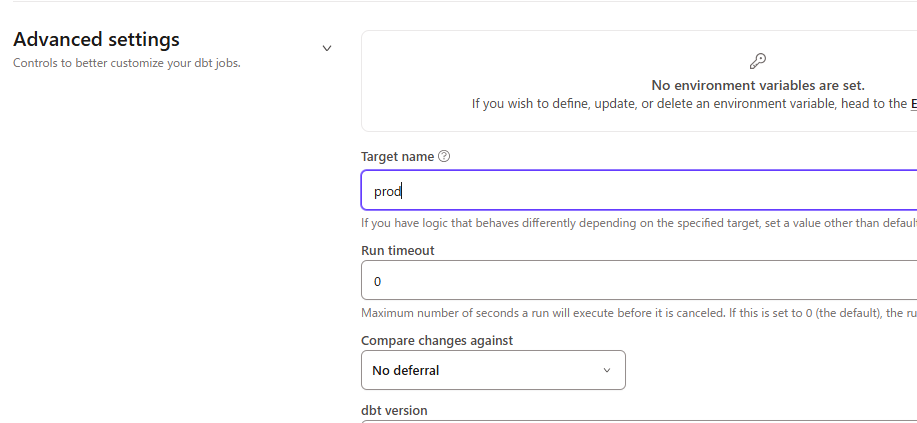Select the No deferral value text
Screen dimensions: 917x423
point(405,370)
